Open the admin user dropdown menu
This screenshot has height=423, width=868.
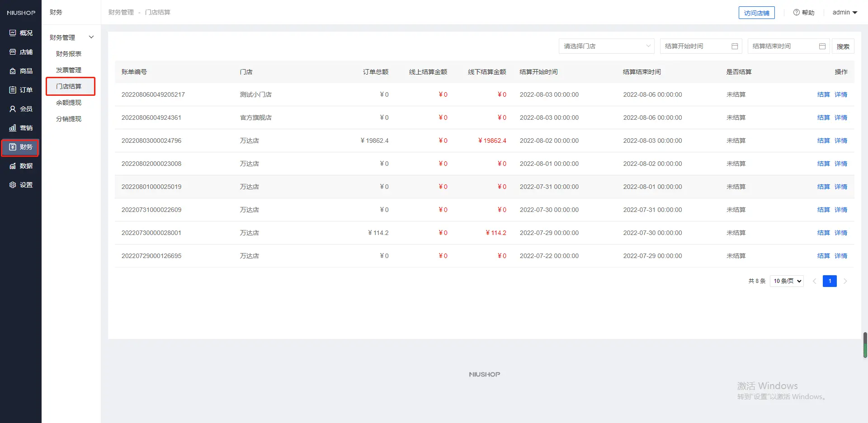[x=844, y=13]
